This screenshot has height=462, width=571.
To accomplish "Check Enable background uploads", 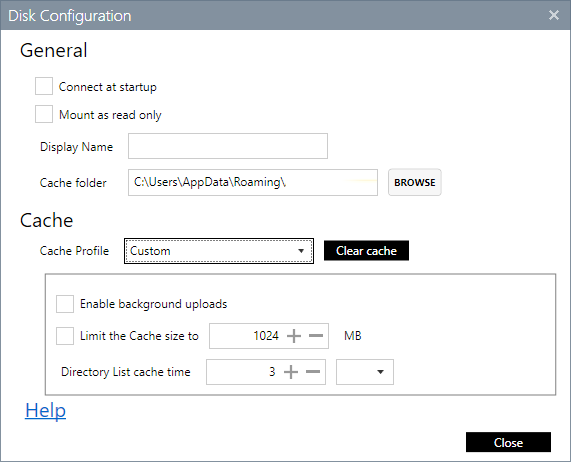I will click(x=65, y=304).
